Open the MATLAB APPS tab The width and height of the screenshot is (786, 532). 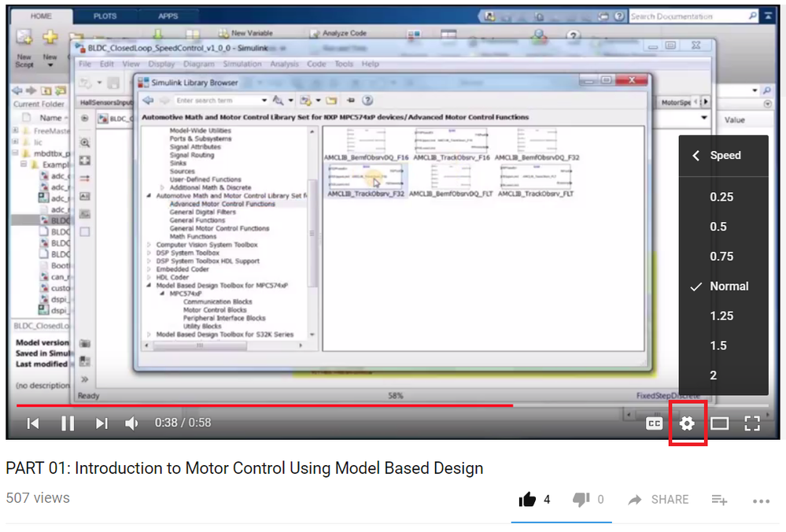(168, 16)
